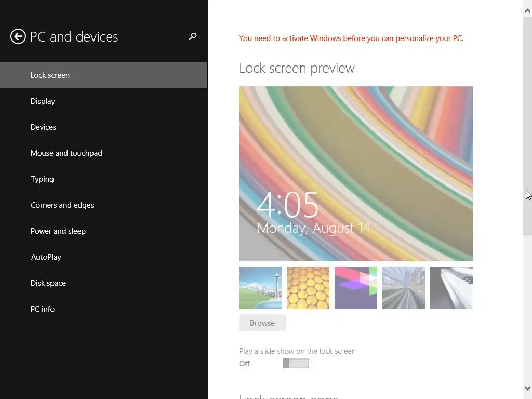Select the purple geometric shapes thumbnail
532x399 pixels.
pyautogui.click(x=356, y=288)
